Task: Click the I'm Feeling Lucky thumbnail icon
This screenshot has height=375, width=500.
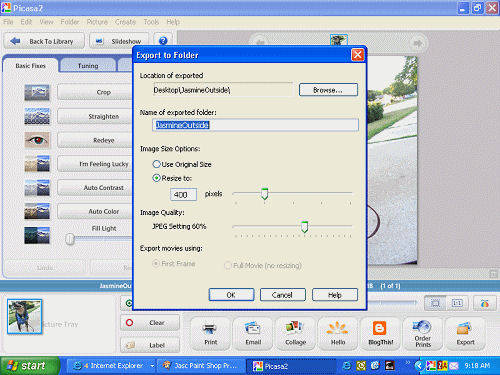Action: [x=37, y=164]
